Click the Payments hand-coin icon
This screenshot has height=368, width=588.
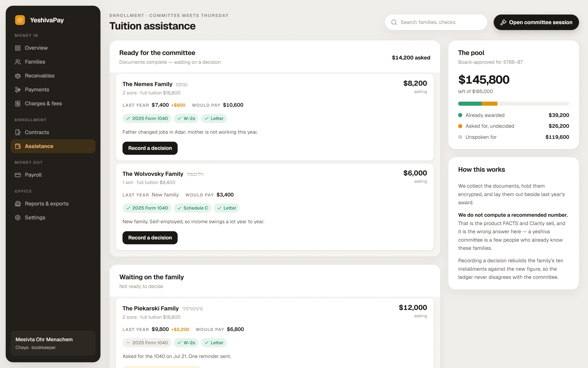[18, 90]
